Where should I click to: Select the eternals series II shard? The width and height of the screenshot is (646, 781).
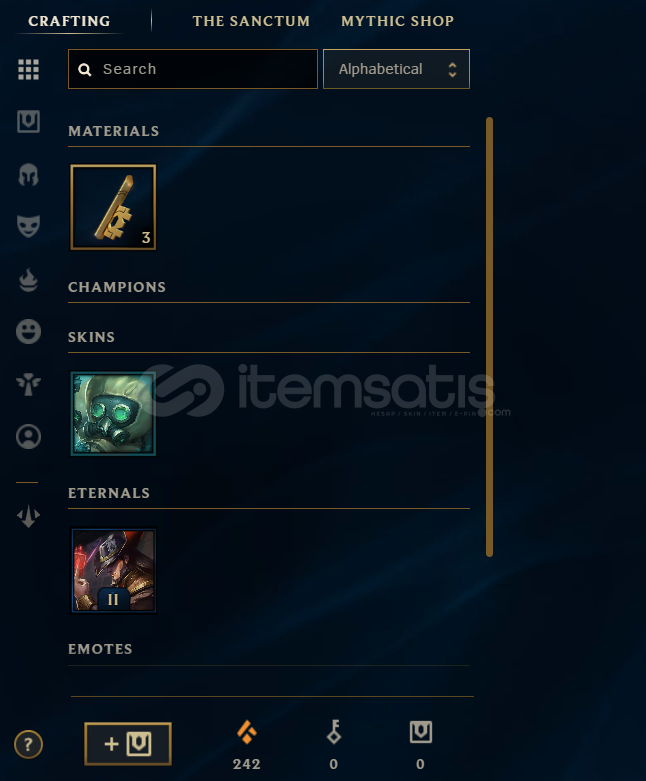point(113,570)
